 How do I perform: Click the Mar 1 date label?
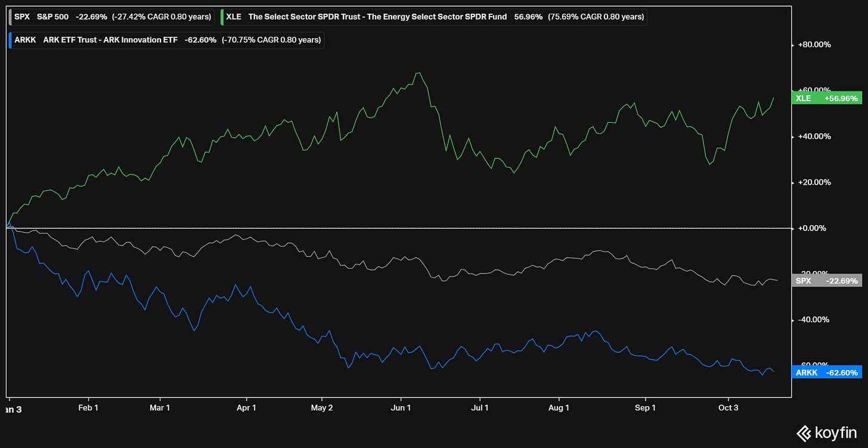coord(160,408)
